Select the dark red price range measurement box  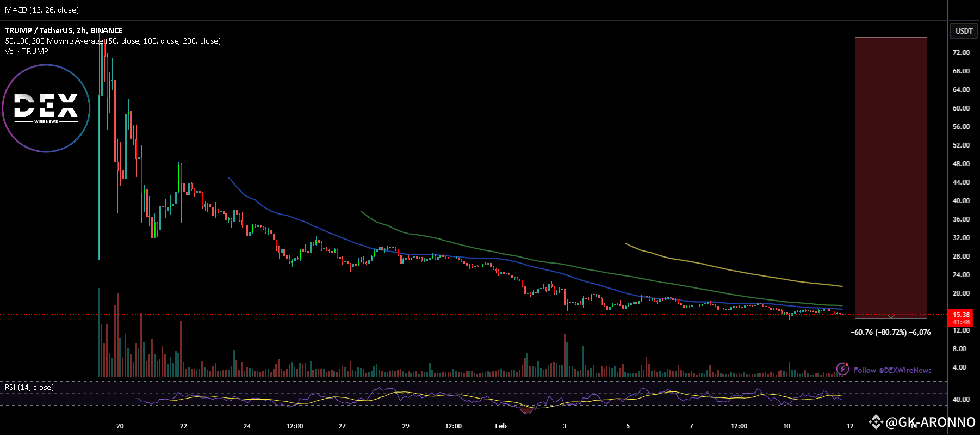tap(891, 178)
